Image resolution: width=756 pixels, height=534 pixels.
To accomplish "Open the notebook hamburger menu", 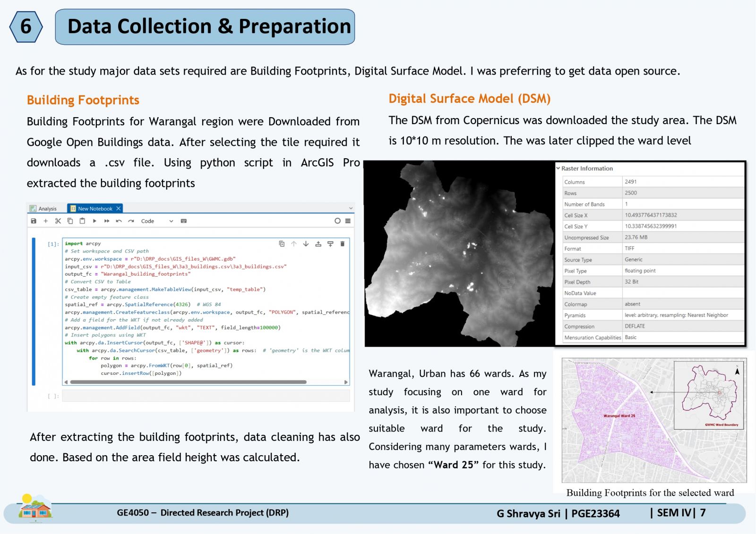I will tap(348, 221).
